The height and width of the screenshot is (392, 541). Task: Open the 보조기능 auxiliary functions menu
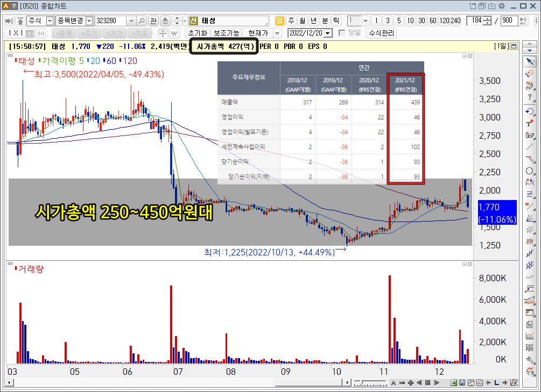click(x=226, y=33)
